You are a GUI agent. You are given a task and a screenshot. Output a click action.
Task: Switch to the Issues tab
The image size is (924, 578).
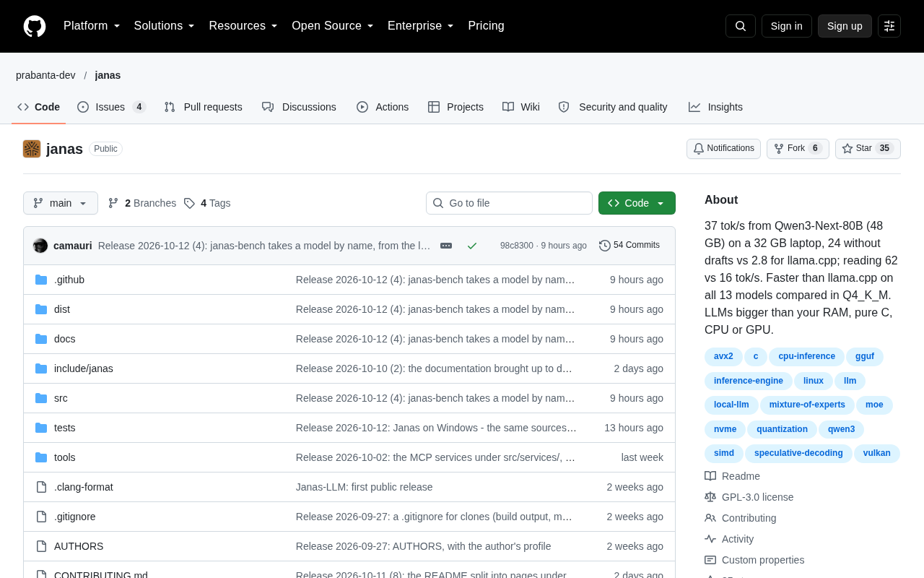[112, 107]
